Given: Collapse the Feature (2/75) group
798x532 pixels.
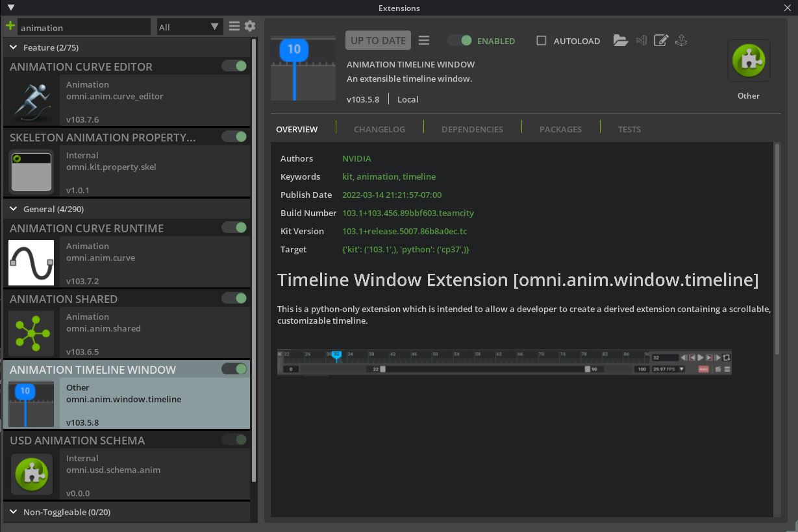Looking at the screenshot, I should (x=14, y=47).
